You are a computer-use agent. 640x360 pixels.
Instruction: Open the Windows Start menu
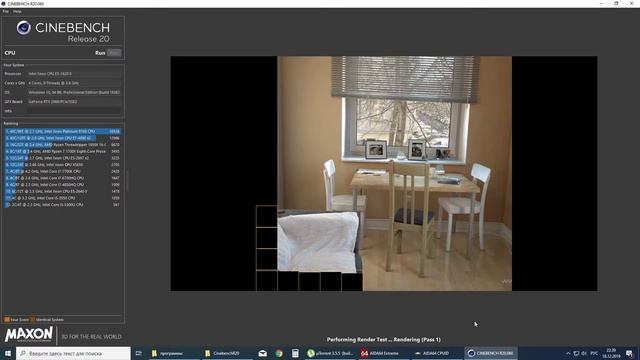coord(8,353)
